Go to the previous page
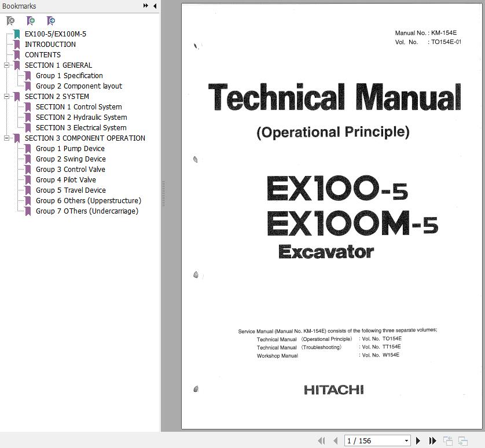Screen dimensions: 485x448 (335, 440)
